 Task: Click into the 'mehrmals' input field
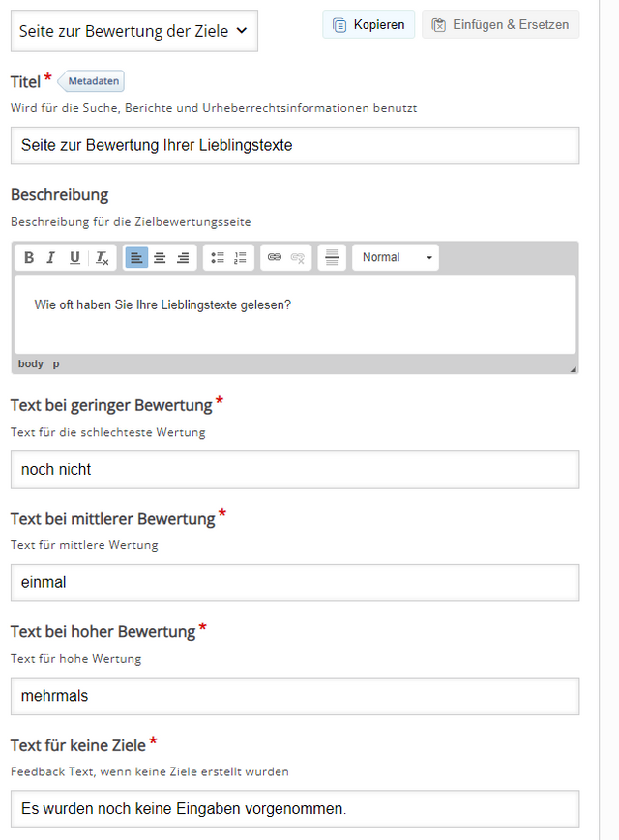coord(295,696)
